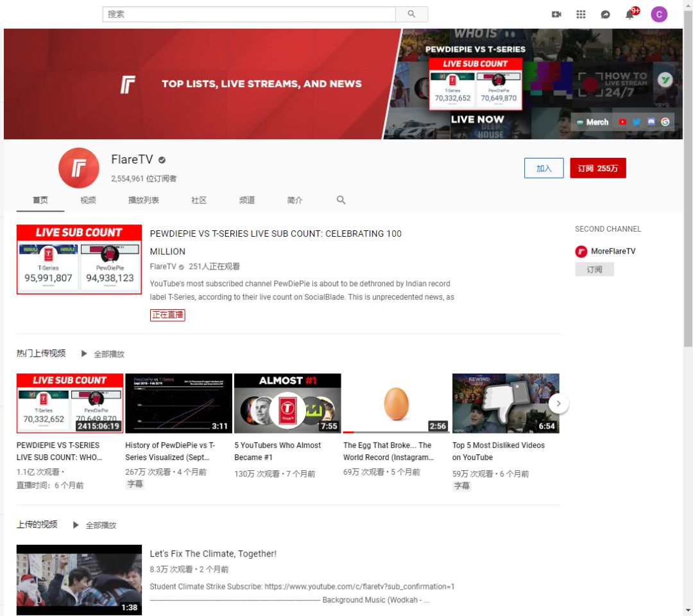Image resolution: width=693 pixels, height=616 pixels.
Task: Switch to the 频道 tab
Action: [x=246, y=200]
